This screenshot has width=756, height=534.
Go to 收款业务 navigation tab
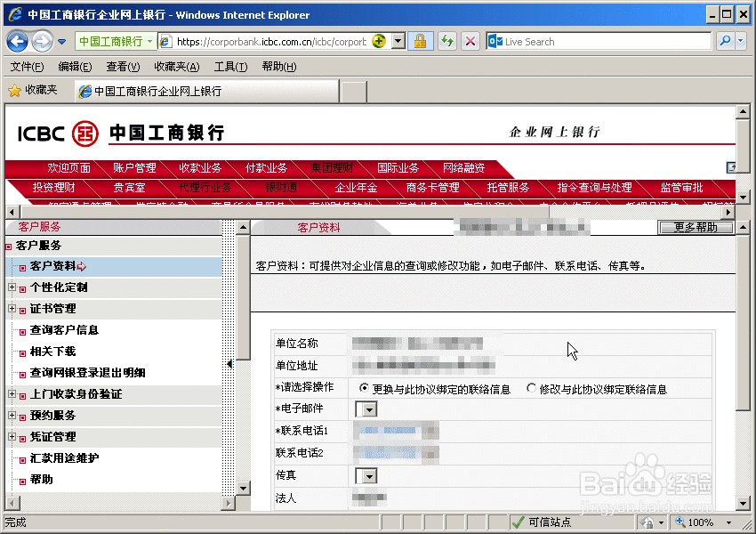[200, 168]
